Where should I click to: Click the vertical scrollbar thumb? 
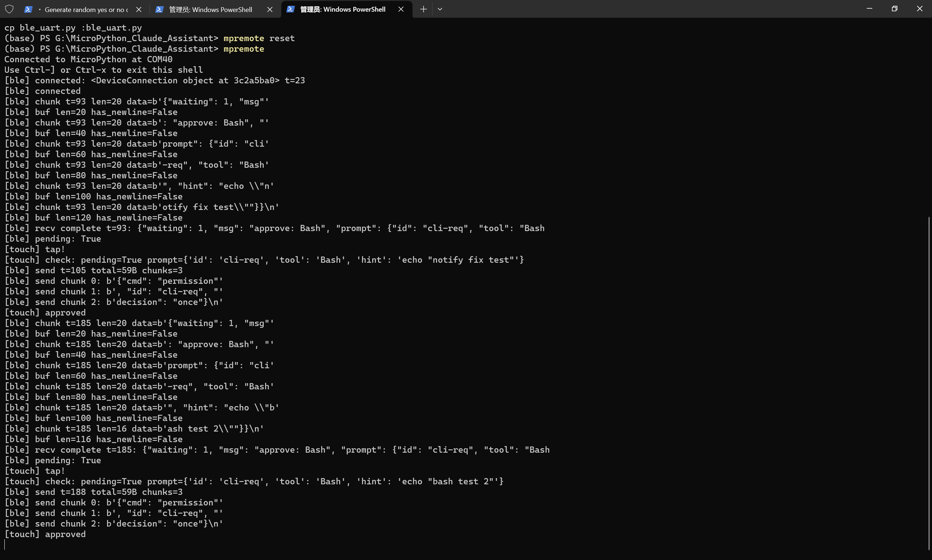929,383
